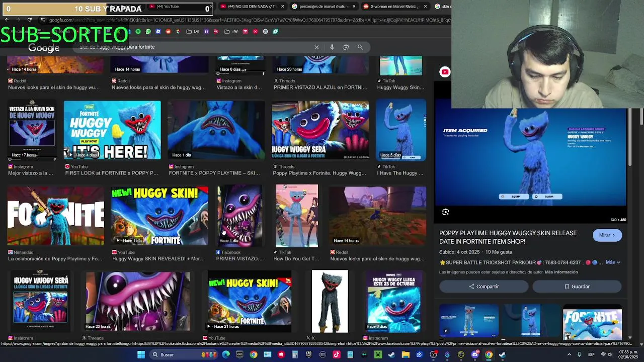The image size is (644, 362).
Task: Open Minecraft from taskbar
Action: coord(378,355)
